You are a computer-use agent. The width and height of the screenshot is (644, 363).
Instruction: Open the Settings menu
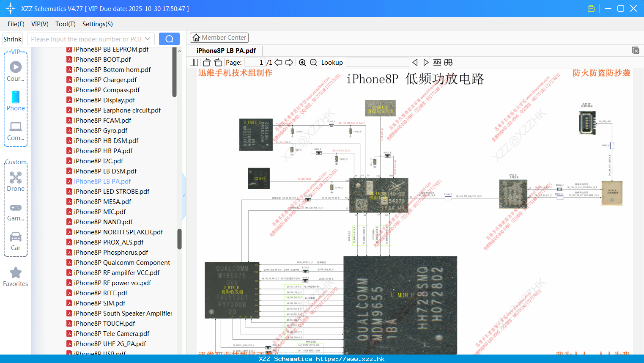[98, 24]
